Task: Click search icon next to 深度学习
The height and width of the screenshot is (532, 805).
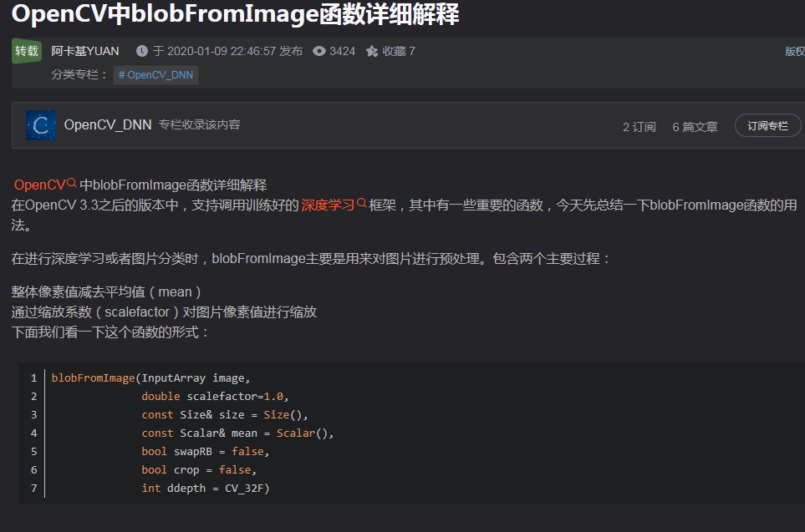Action: click(362, 203)
